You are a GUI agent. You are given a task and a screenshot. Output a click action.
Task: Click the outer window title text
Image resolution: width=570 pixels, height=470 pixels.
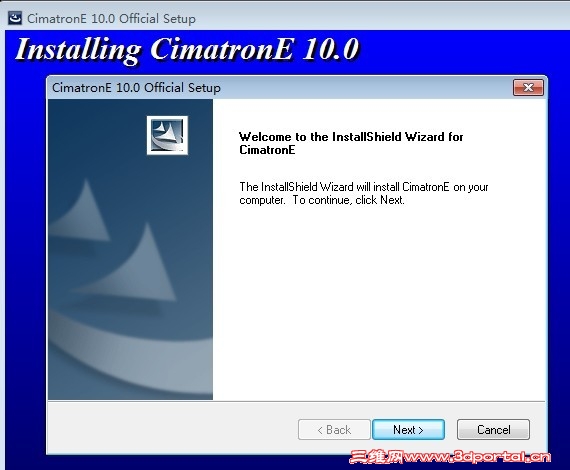tap(111, 19)
